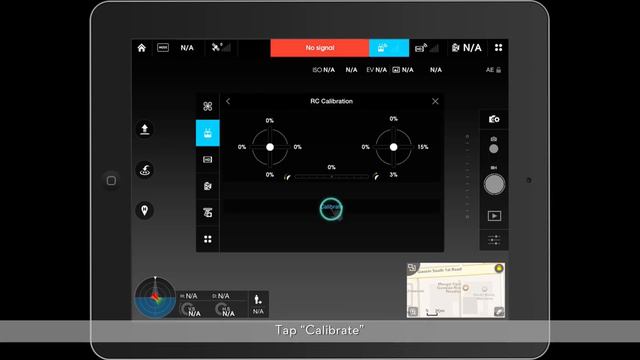Go back from RC Calibration panel
Image resolution: width=640 pixels, height=360 pixels.
(228, 101)
